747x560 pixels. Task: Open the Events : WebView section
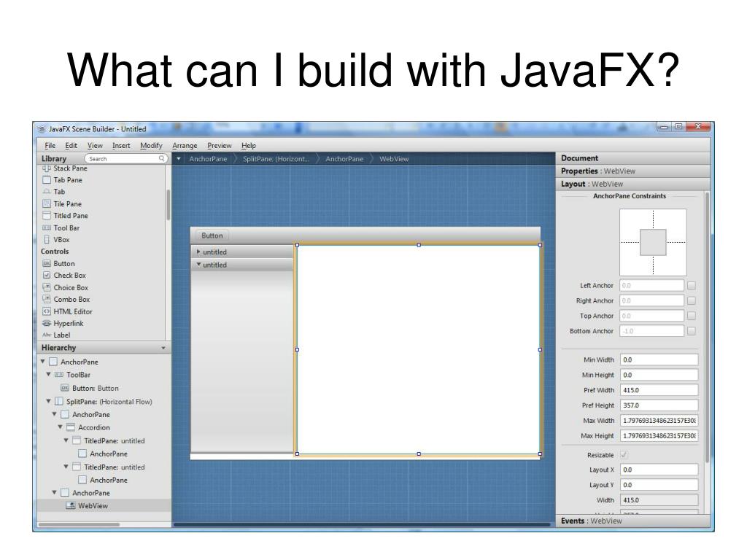coord(632,521)
